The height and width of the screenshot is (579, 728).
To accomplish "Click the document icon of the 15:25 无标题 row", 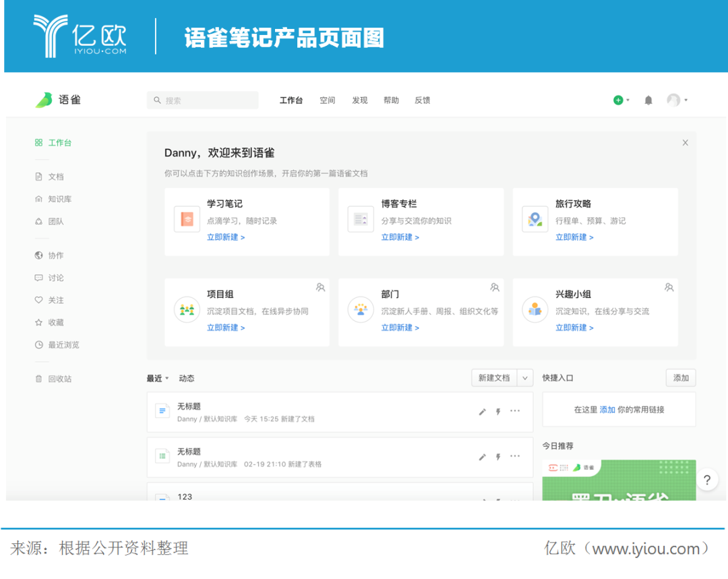I will point(162,411).
